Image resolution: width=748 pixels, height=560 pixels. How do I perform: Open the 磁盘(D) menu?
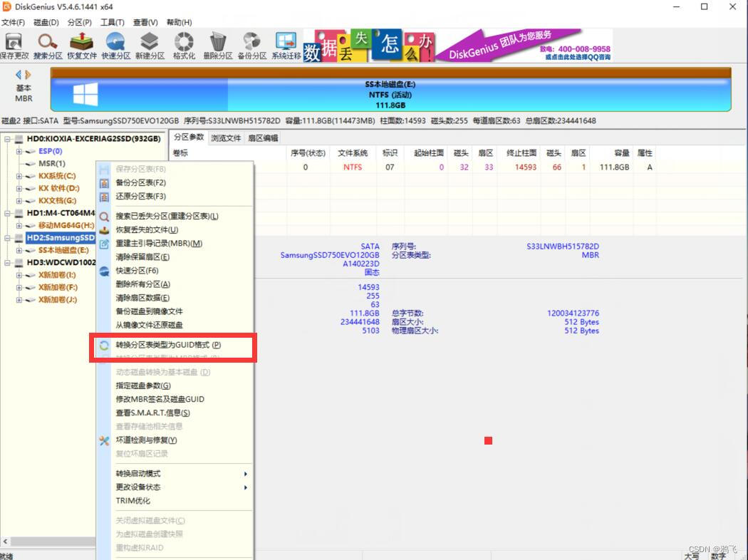(46, 22)
